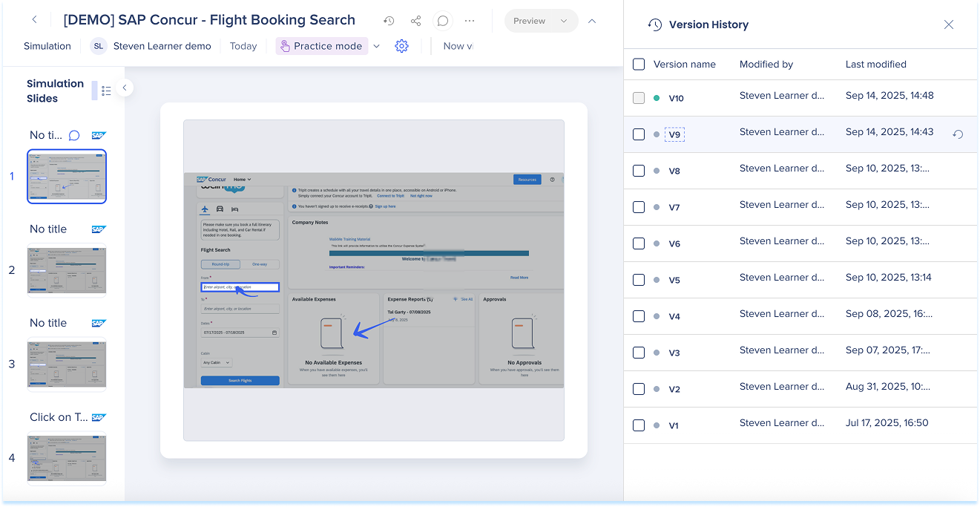Tick the checkbox for version V8
The image size is (980, 507).
point(639,171)
